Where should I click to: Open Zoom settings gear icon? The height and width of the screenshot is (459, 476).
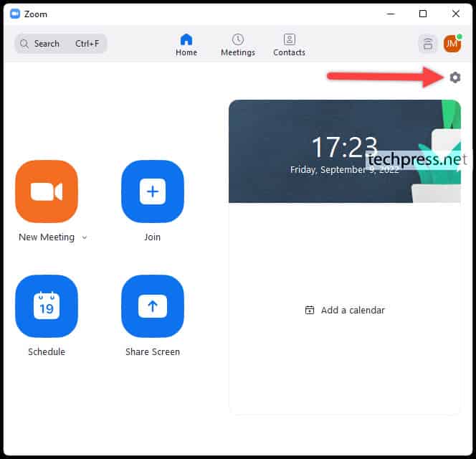click(454, 77)
